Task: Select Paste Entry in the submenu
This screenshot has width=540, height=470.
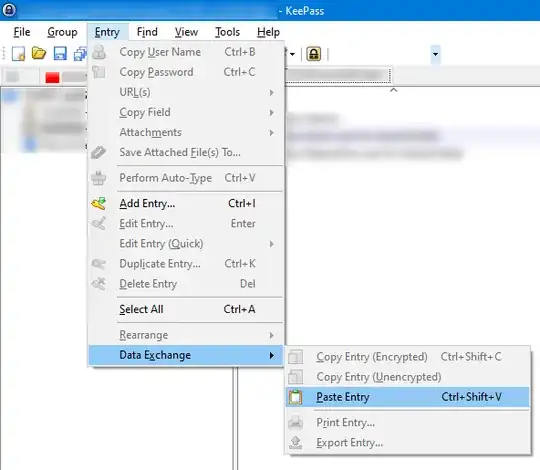Action: (x=408, y=397)
